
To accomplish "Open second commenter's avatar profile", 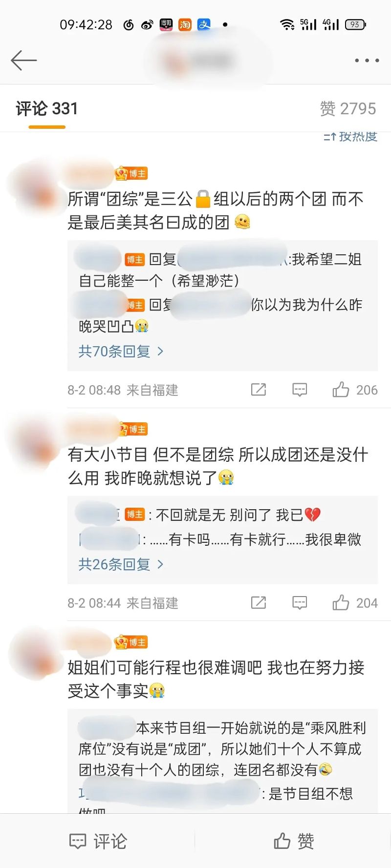I will click(34, 445).
